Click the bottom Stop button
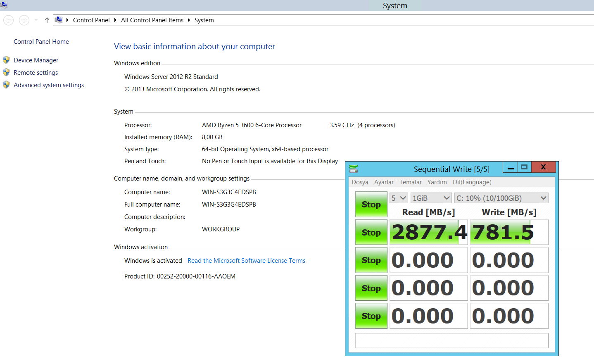The image size is (594, 364). point(371,316)
